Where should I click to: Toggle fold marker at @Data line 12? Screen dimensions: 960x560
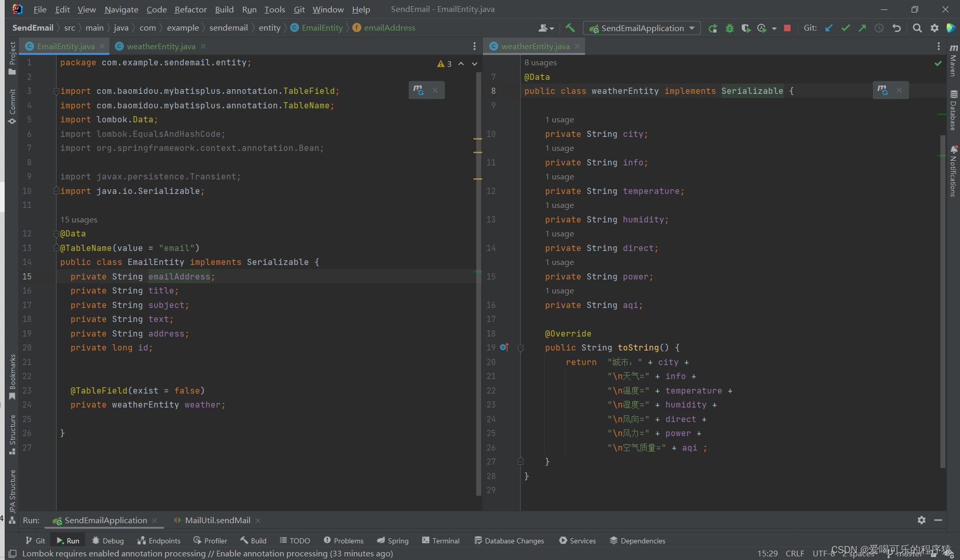pyautogui.click(x=56, y=234)
